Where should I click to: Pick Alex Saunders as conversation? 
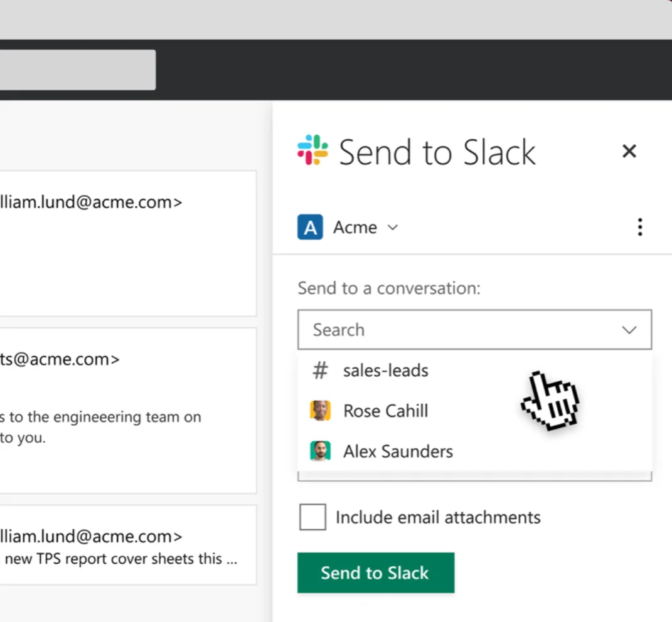coord(398,451)
